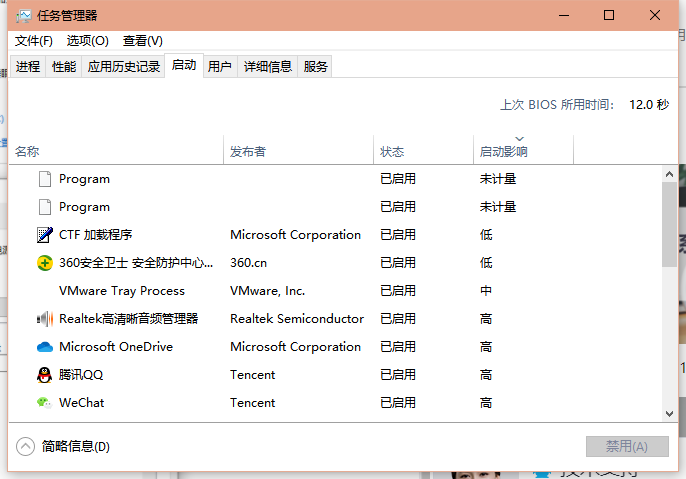
Task: Click the Microsoft OneDrive cloud icon
Action: [44, 347]
